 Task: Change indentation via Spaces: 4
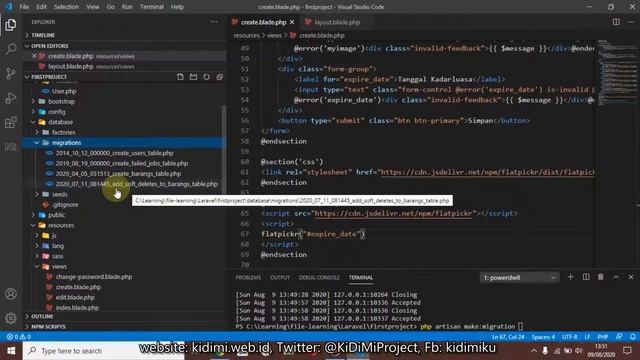(543, 337)
